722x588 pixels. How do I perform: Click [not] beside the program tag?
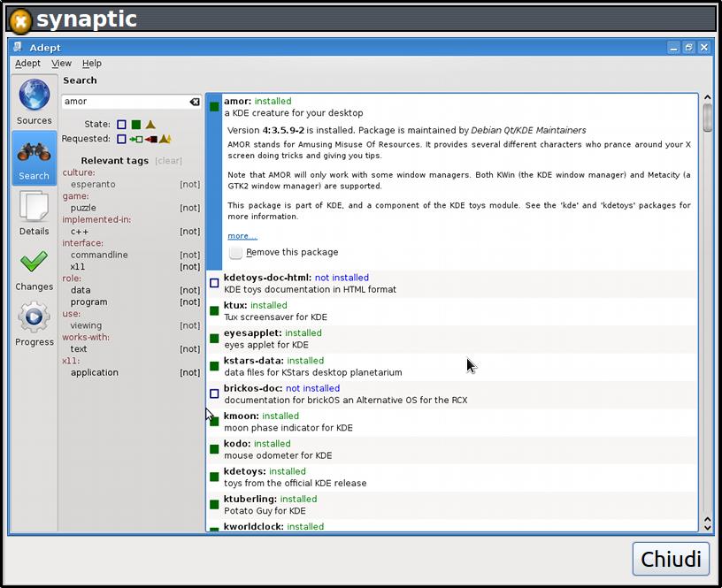pyautogui.click(x=189, y=302)
